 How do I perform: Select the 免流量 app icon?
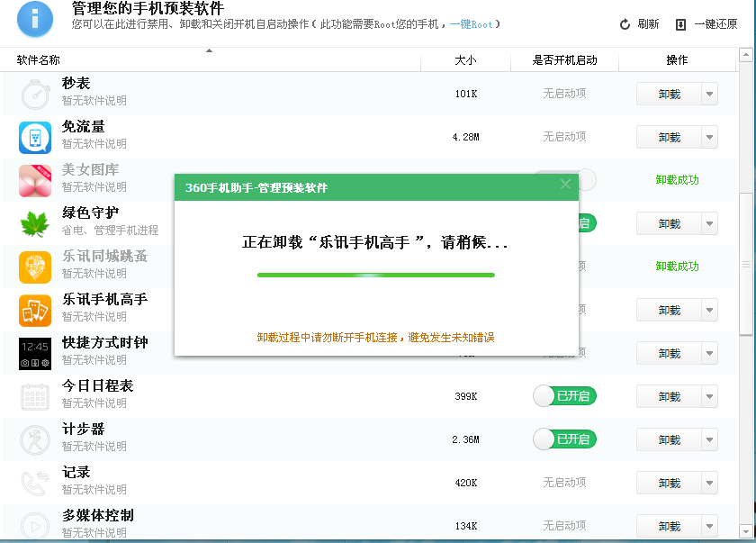point(35,138)
